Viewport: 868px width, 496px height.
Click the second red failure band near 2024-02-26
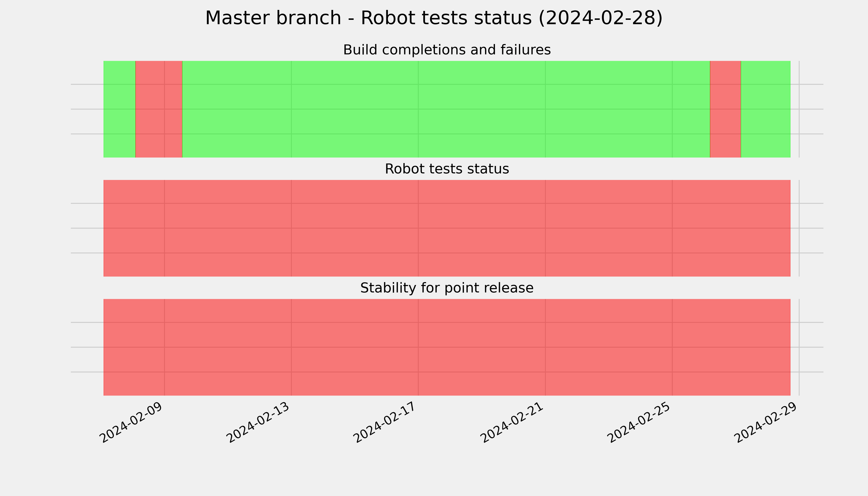click(x=725, y=109)
